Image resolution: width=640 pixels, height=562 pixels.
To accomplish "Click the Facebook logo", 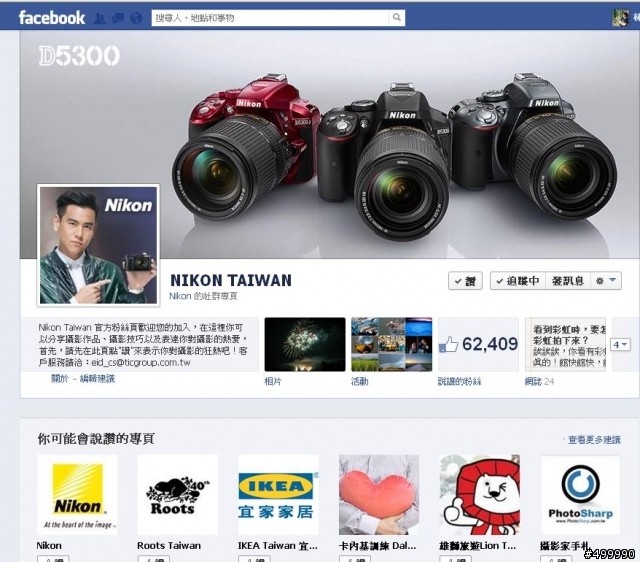I will click(x=52, y=18).
